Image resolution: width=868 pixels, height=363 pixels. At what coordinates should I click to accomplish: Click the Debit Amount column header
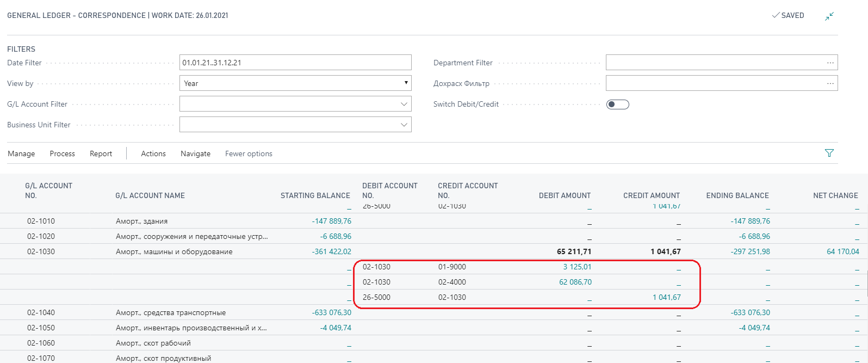(x=565, y=195)
